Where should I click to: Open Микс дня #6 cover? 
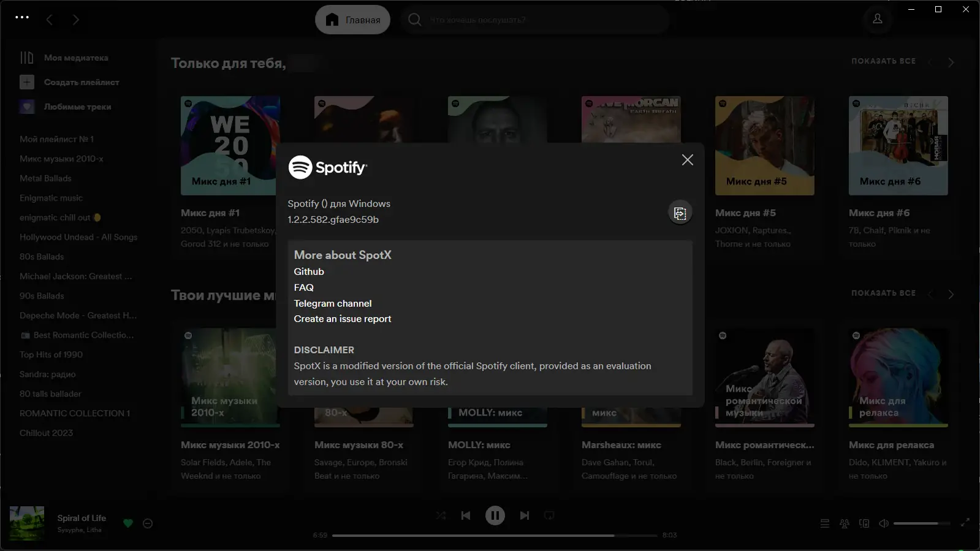[898, 145]
